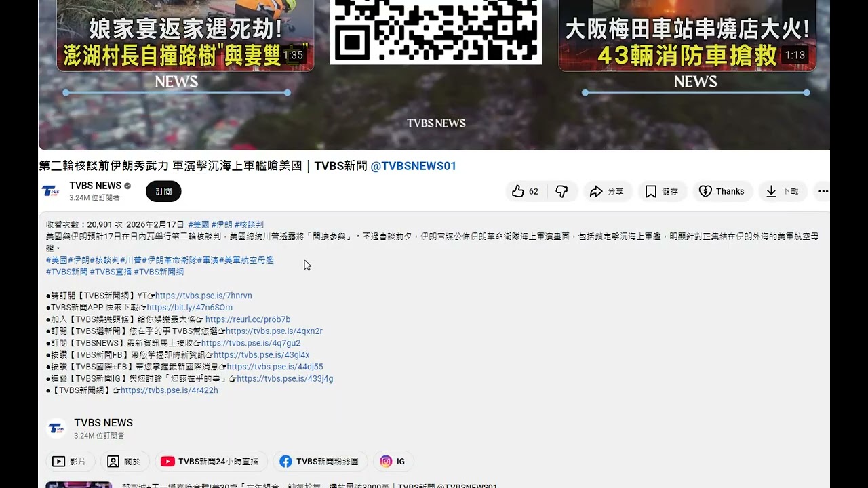Open link https://tvbs.pse.is/4r422h
This screenshot has width=868, height=488.
pos(170,390)
